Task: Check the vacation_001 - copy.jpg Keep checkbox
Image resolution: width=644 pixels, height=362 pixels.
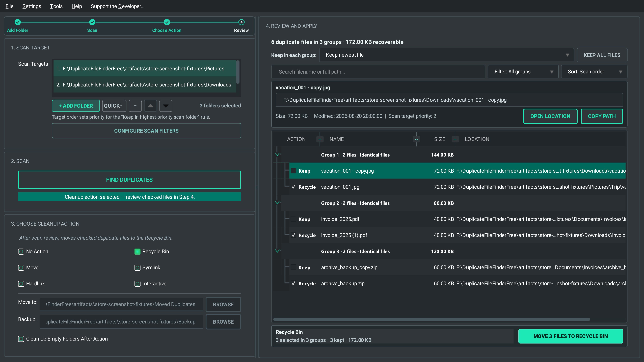Action: click(x=293, y=171)
